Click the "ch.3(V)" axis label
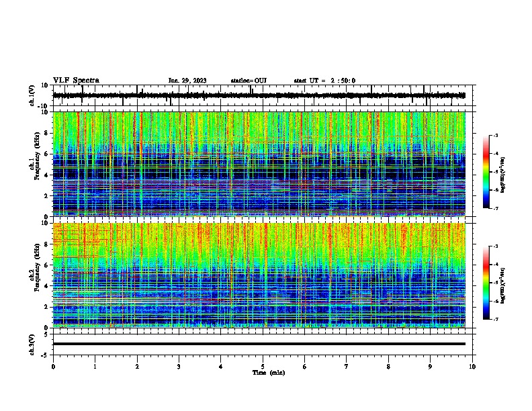This screenshot has width=532, height=411. pyautogui.click(x=32, y=345)
